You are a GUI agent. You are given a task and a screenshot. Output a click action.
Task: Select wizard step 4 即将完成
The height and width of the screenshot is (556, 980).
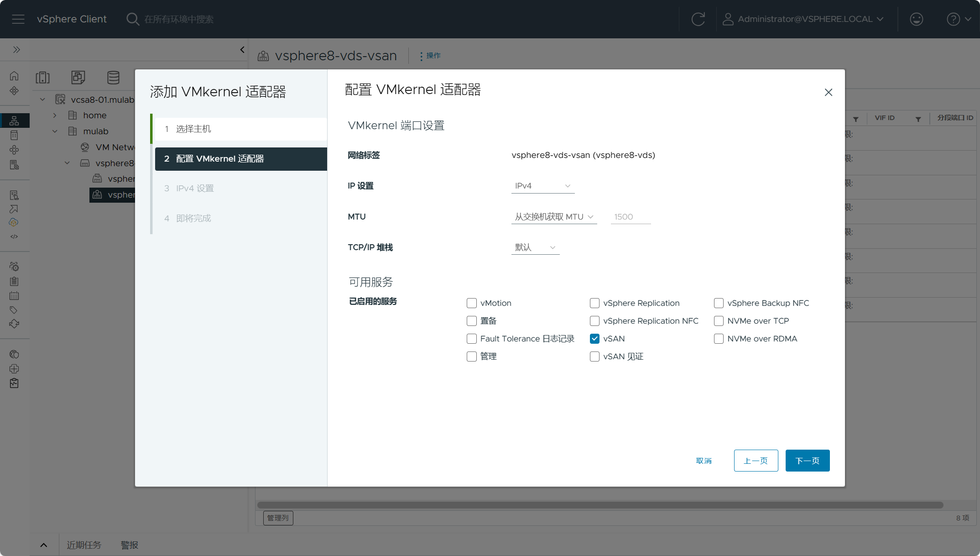(241, 218)
